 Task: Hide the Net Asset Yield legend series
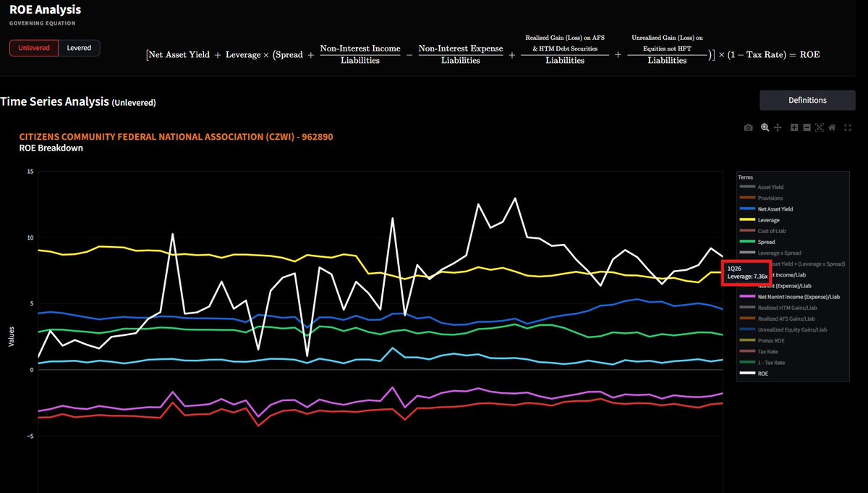(767, 209)
